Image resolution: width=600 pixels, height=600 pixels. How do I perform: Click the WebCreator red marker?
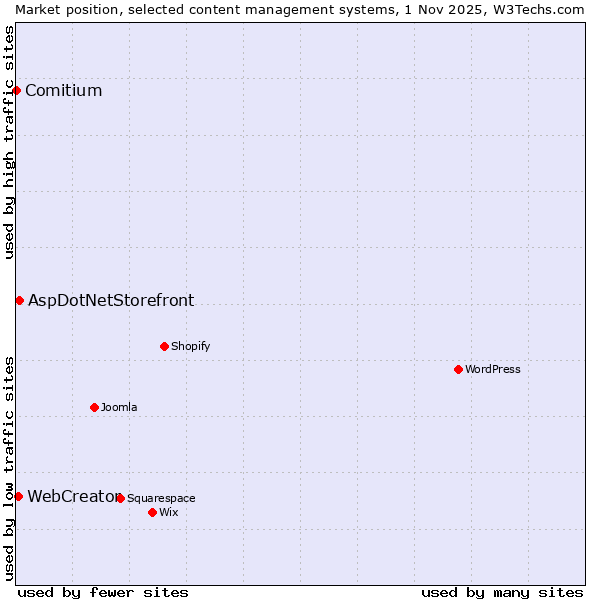[18, 496]
